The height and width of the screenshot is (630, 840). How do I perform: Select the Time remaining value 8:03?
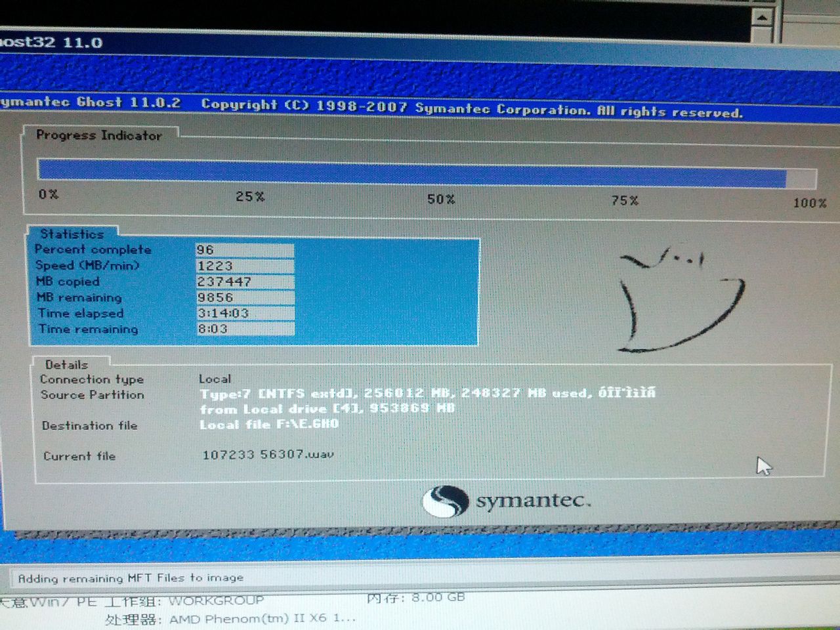point(245,329)
